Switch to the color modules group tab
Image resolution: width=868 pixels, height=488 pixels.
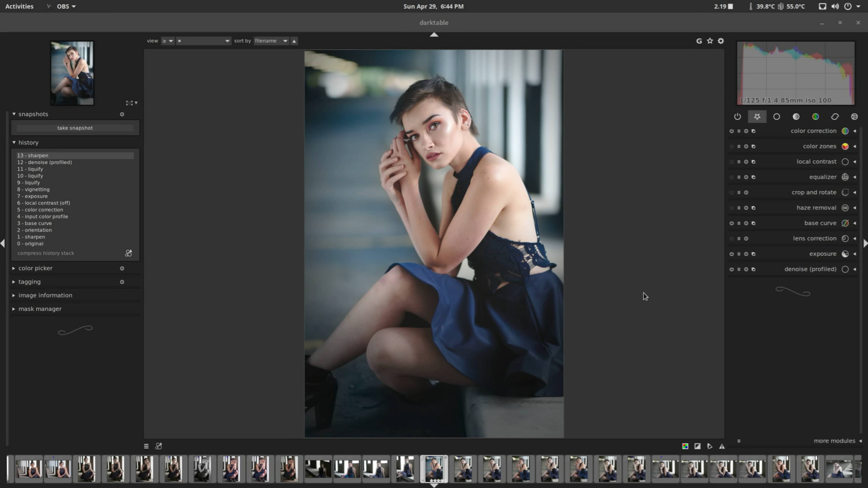tap(815, 117)
